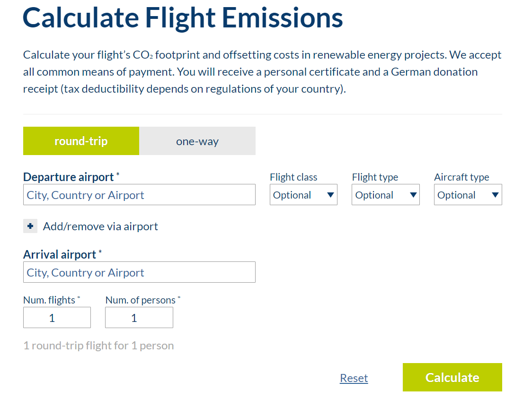Select the round-trip tab

(x=81, y=140)
